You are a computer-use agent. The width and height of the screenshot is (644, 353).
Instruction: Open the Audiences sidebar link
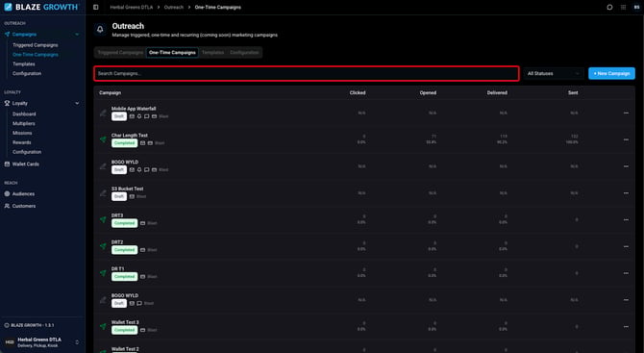click(x=23, y=193)
